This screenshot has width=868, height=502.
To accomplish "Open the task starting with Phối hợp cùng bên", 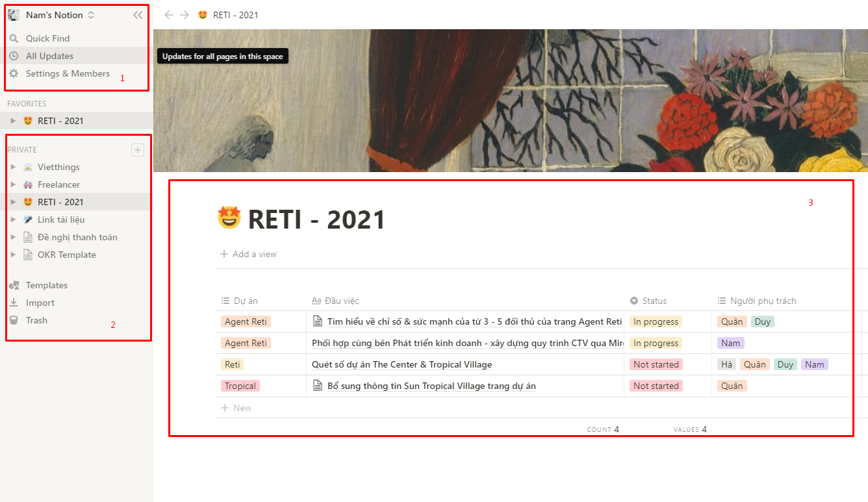I will tap(468, 343).
